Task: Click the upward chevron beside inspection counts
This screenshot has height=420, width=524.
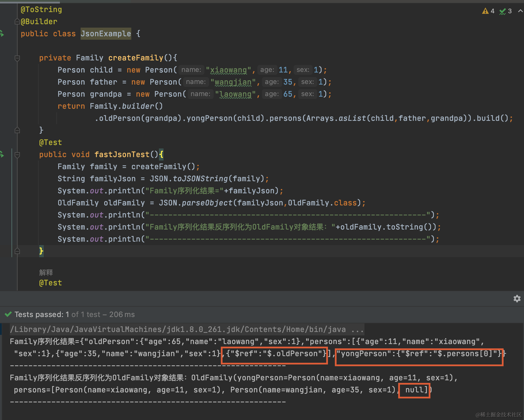Action: [520, 11]
